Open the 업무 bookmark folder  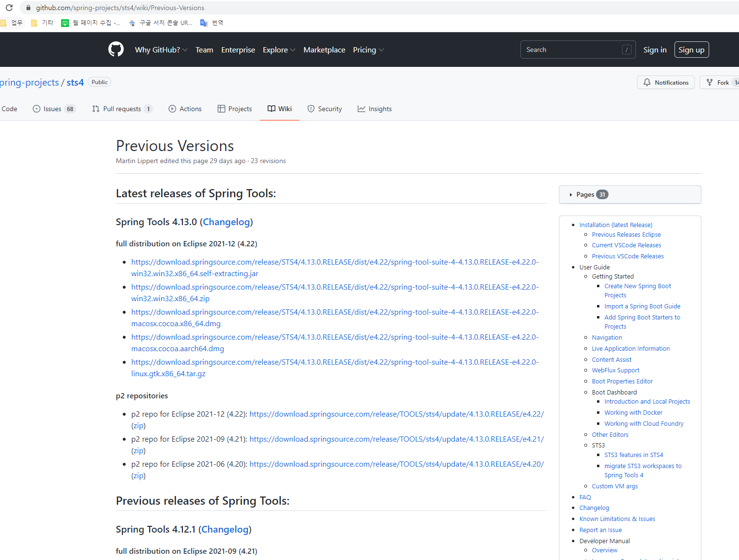[x=12, y=23]
